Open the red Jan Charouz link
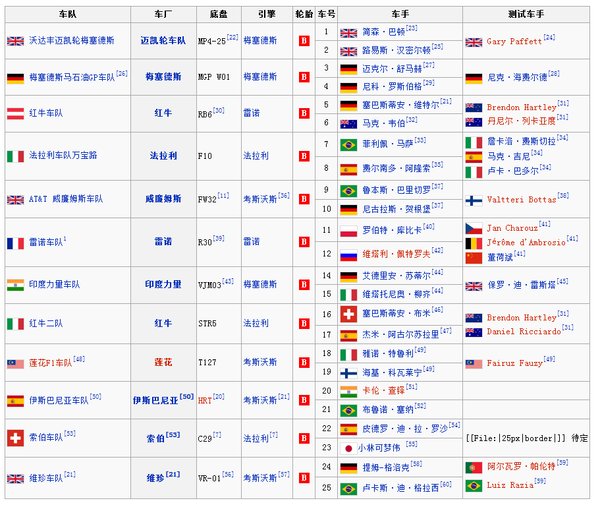600x505 pixels. tap(512, 228)
